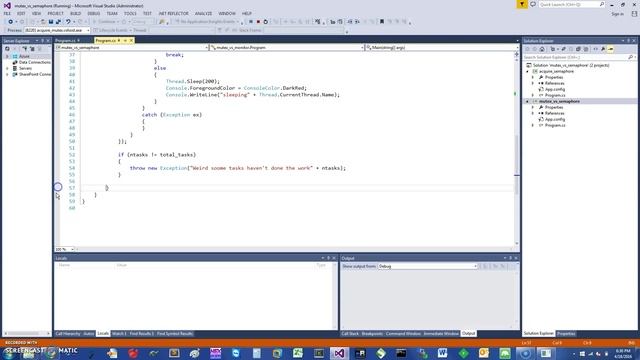Viewport: 640px width, 360px height.
Task: Switch to the Call Stack tab
Action: click(350, 333)
